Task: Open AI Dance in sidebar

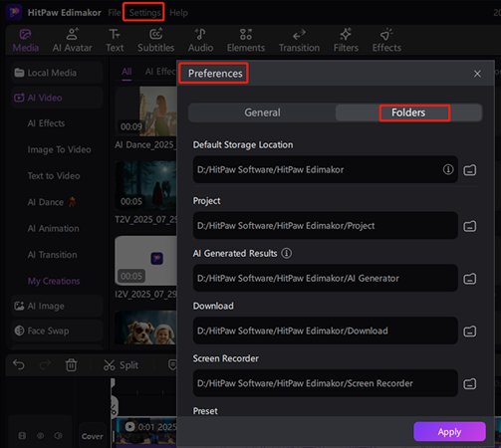Action: point(52,202)
